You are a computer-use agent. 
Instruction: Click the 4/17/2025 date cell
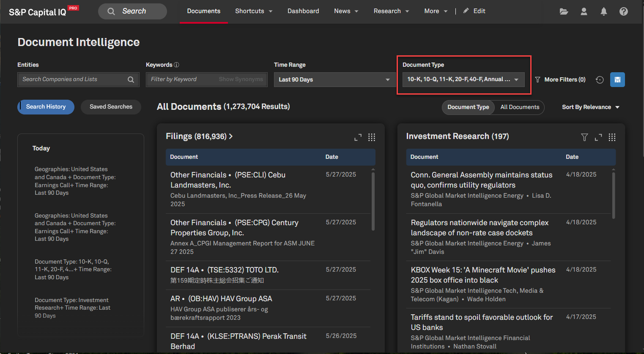click(x=581, y=317)
